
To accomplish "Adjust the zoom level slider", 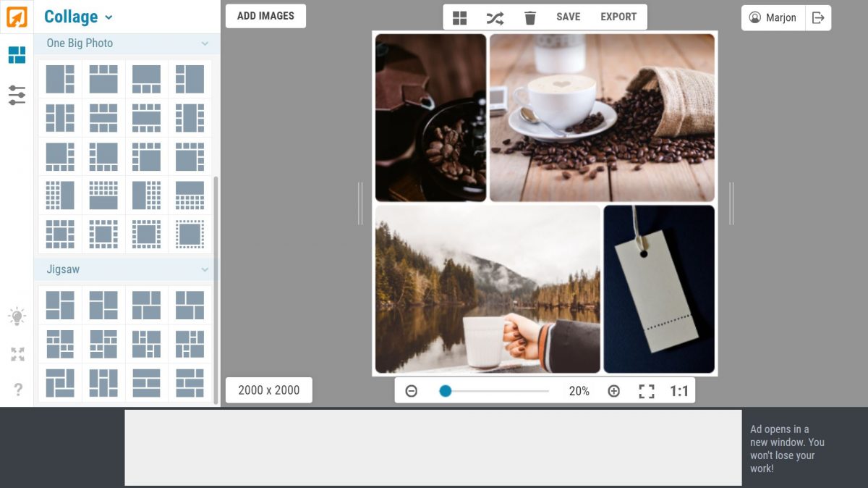I will pyautogui.click(x=445, y=390).
